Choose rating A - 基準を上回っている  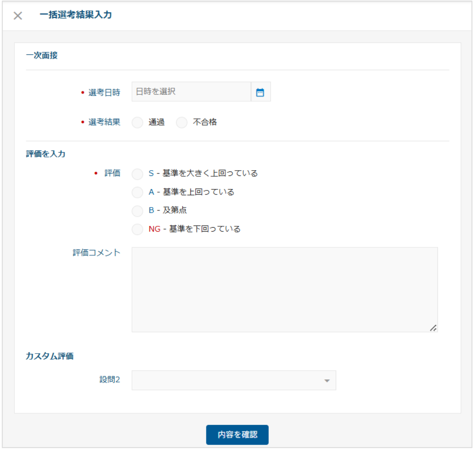[x=138, y=192]
